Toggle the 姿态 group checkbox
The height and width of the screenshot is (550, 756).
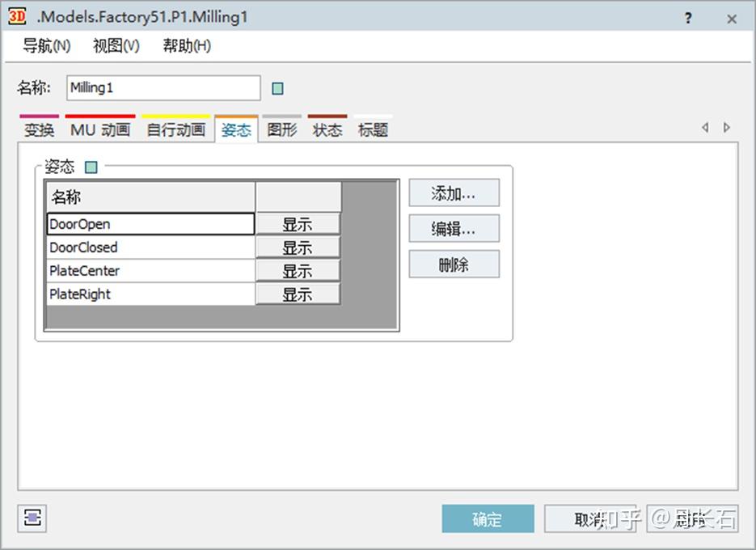point(91,167)
